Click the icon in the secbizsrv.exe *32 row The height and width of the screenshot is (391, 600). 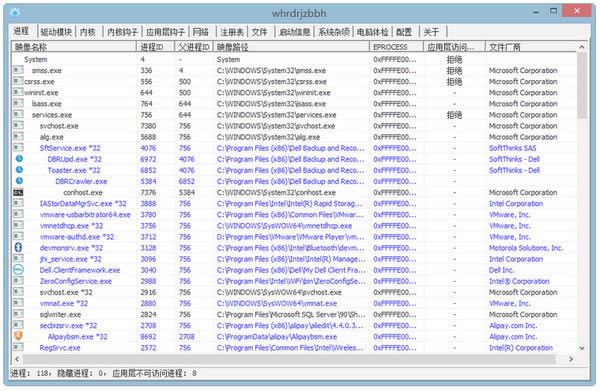[x=18, y=325]
